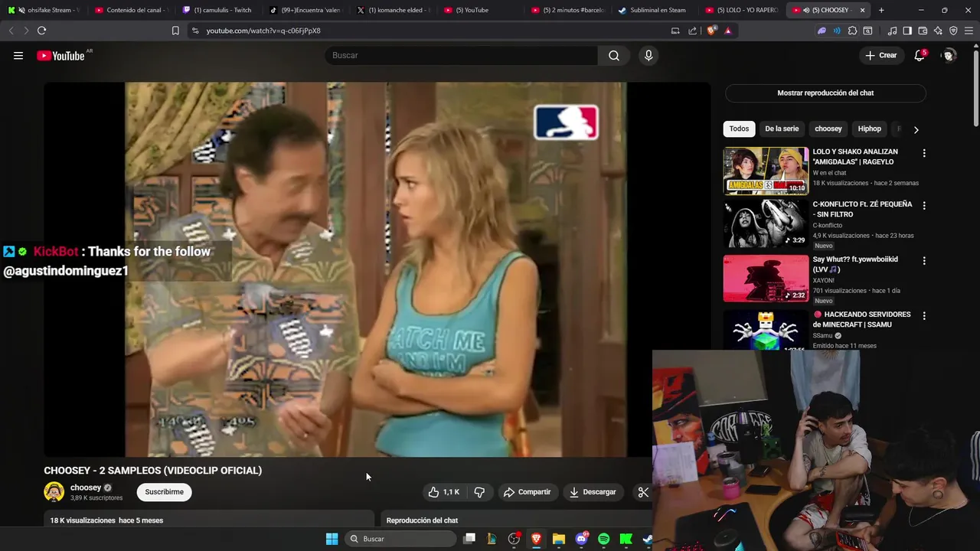Open OBS Studio from the taskbar

pyautogui.click(x=514, y=539)
